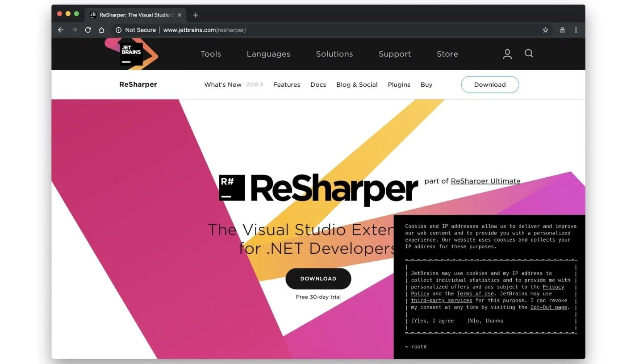This screenshot has width=639, height=364.
Task: Click the Not Secure info icon
Action: pos(118,30)
